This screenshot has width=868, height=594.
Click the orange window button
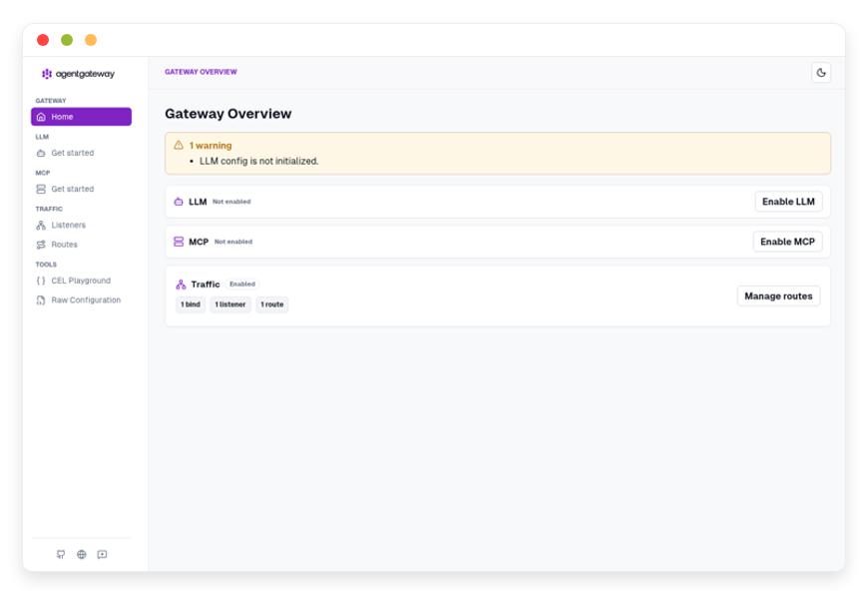[91, 40]
